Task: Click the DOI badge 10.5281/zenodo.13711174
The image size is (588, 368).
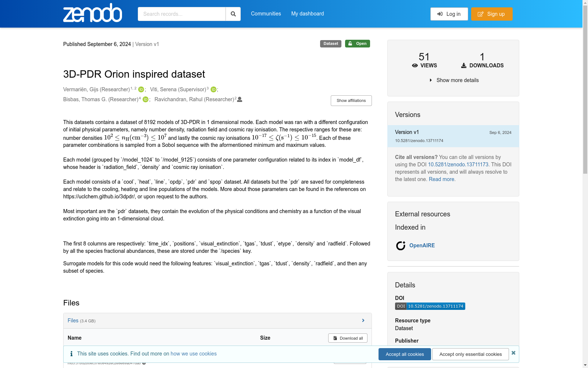Action: tap(430, 306)
